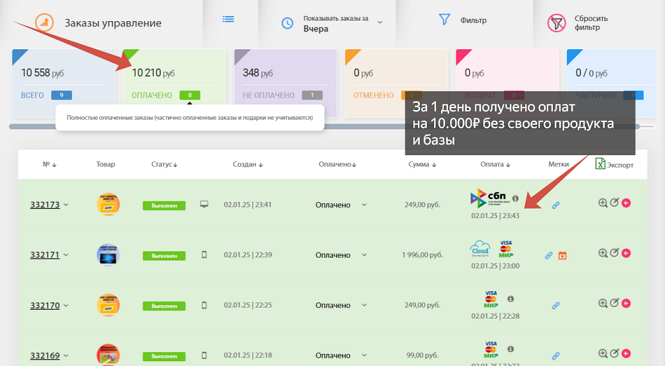Image resolution: width=665 pixels, height=366 pixels.
Task: Expand the chevron next to order 332171
Action: pos(66,255)
